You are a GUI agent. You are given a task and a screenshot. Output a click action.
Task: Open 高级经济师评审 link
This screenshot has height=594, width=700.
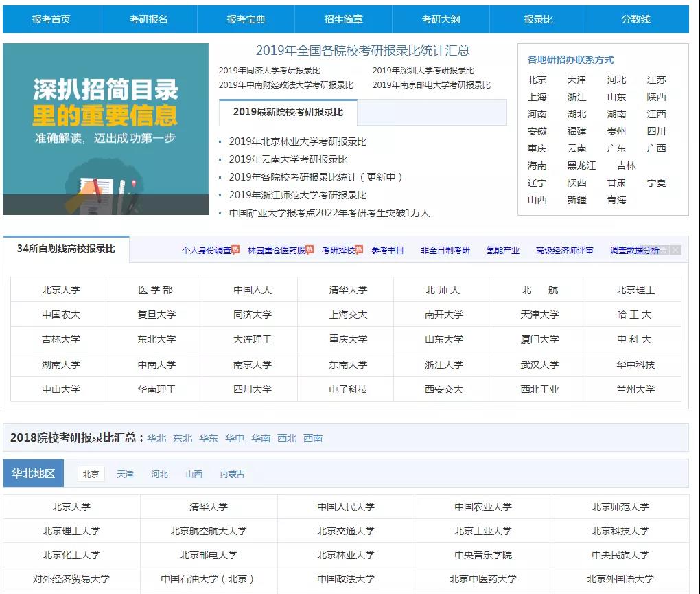click(x=565, y=250)
